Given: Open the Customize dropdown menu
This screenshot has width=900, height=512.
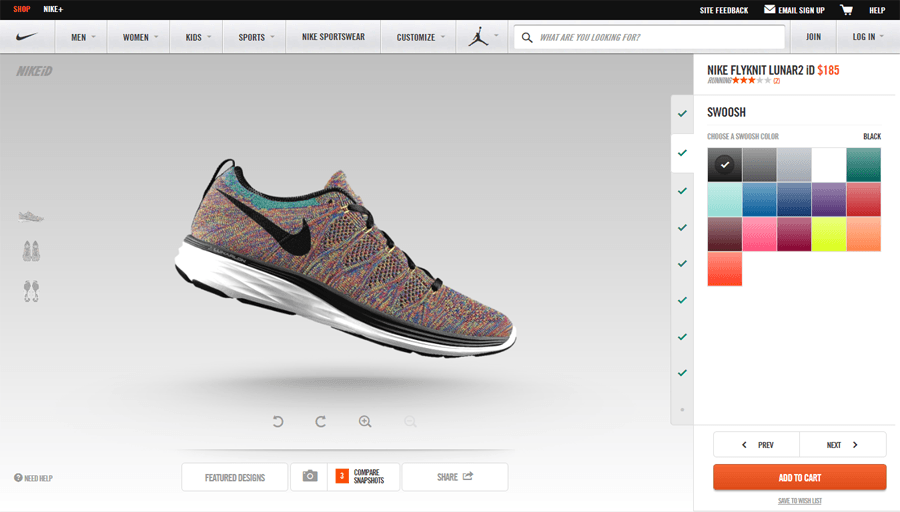Looking at the screenshot, I should (x=420, y=37).
